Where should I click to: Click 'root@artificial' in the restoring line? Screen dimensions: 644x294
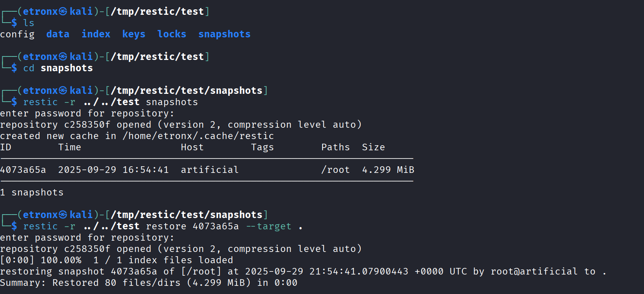click(534, 271)
